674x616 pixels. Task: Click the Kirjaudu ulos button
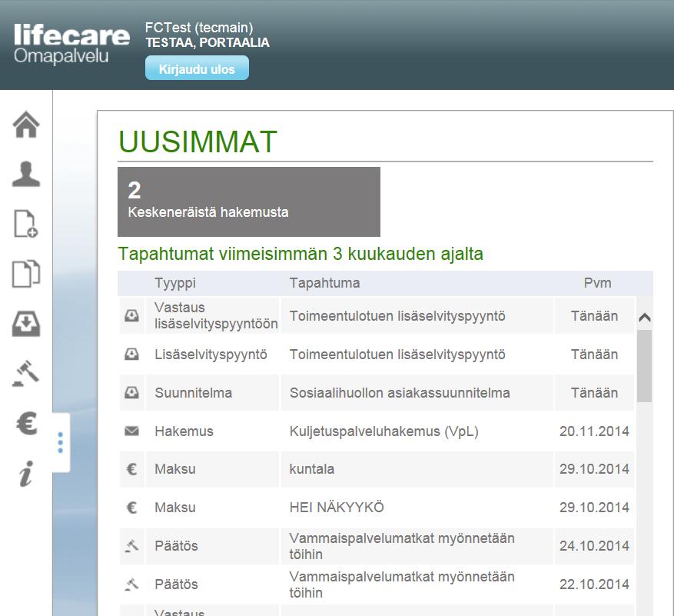197,68
